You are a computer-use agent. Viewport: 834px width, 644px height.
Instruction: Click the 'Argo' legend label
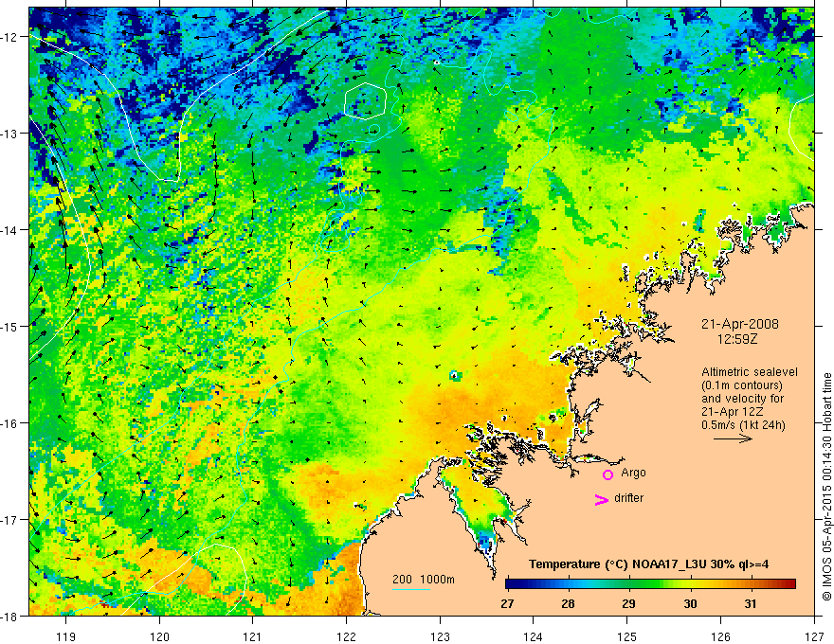coord(633,473)
